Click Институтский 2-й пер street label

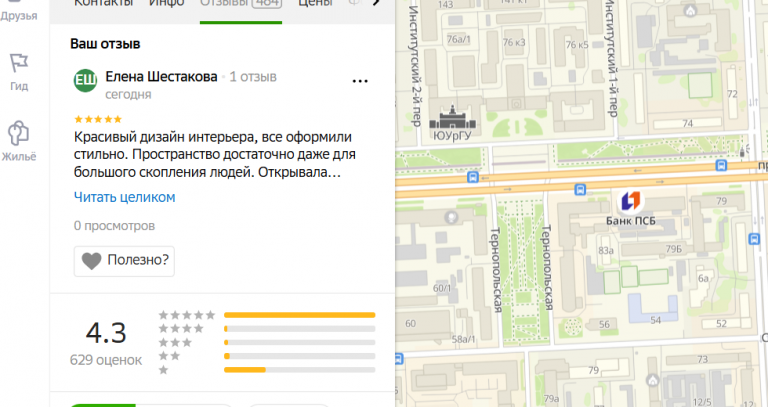pyautogui.click(x=414, y=66)
